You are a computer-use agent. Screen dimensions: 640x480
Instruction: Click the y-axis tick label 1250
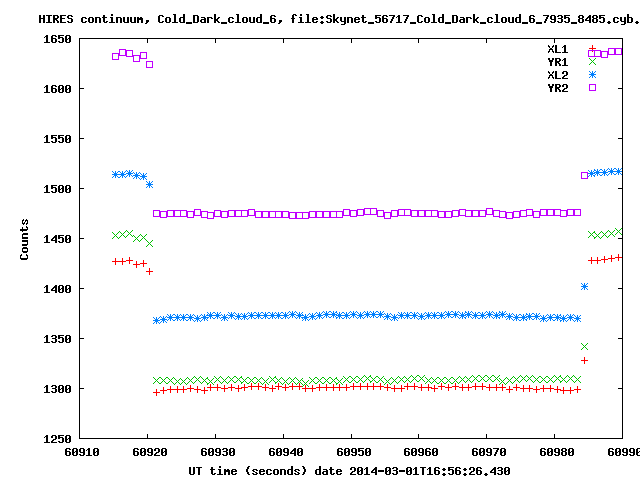tap(57, 439)
